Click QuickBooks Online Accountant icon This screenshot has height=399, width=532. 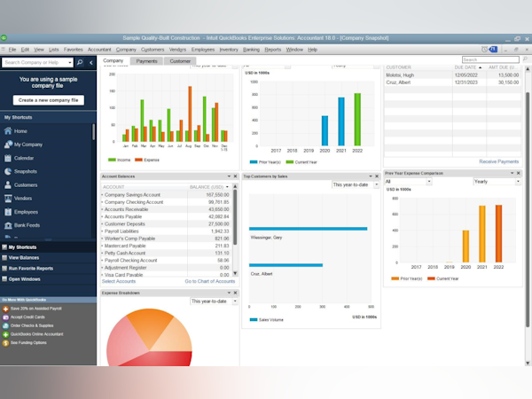click(x=5, y=334)
